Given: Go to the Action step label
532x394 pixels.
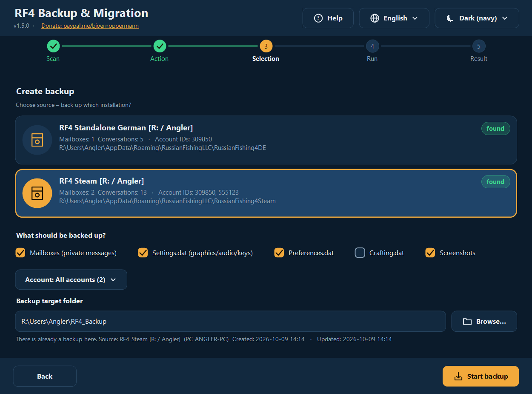Looking at the screenshot, I should pos(160,59).
